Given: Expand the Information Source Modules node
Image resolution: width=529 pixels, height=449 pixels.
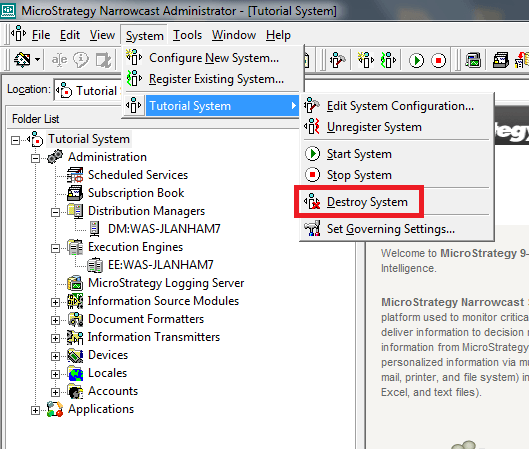Looking at the screenshot, I should coord(55,302).
